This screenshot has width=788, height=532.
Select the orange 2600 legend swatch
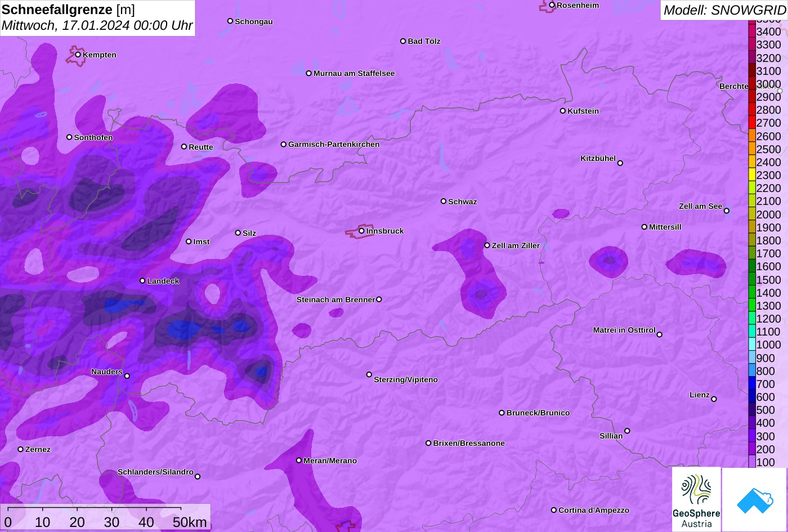(x=752, y=136)
